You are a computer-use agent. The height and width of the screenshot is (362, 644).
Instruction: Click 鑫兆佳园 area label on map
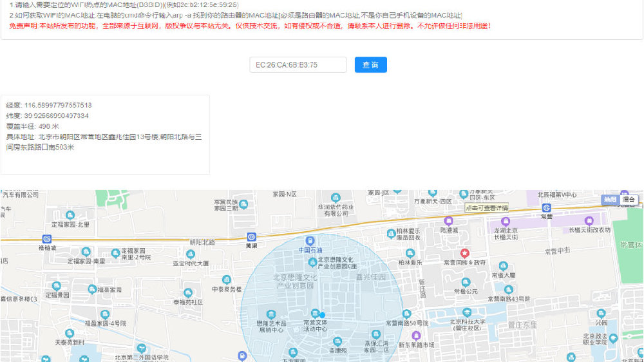(371, 278)
